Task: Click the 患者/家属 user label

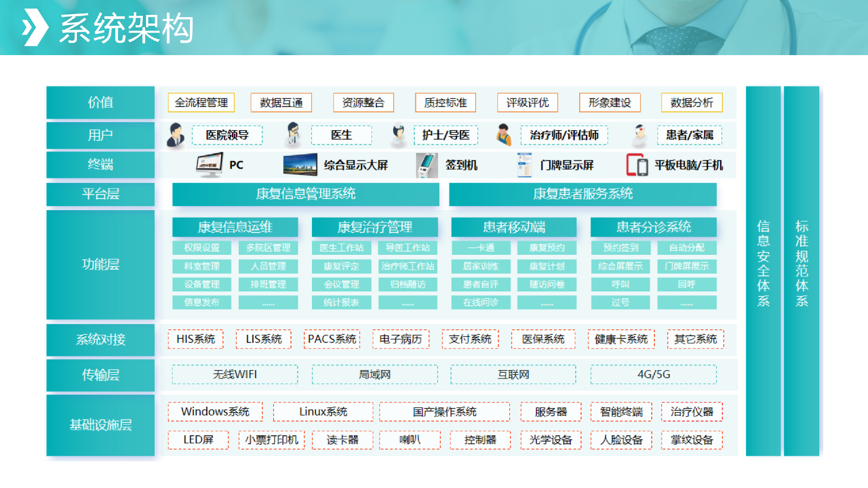Action: coord(689,135)
